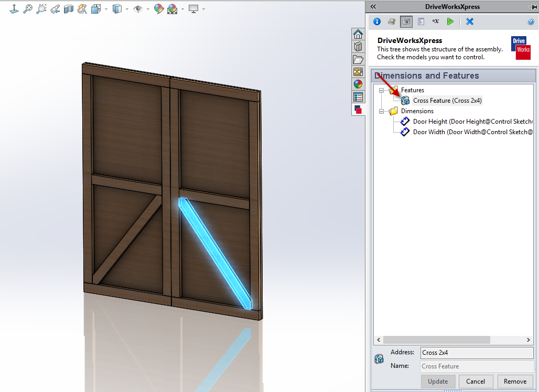Run the model with green play icon
539x392 pixels.
(x=450, y=21)
